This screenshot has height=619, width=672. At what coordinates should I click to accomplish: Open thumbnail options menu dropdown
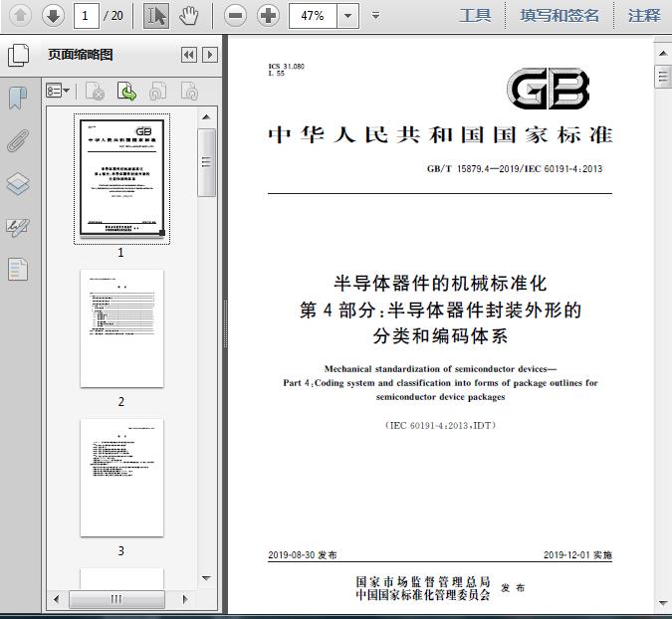[58, 91]
